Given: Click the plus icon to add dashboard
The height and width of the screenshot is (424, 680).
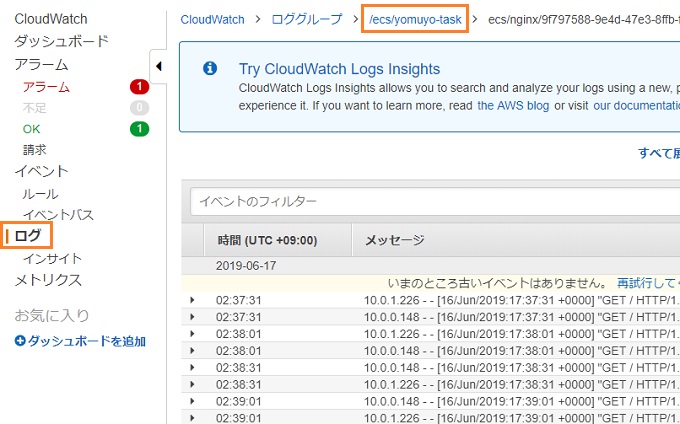Looking at the screenshot, I should coord(20,341).
